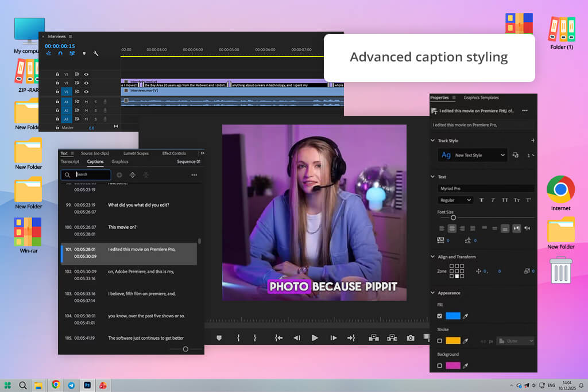Pick stroke color with eyedropper
This screenshot has width=588, height=392.
point(465,341)
